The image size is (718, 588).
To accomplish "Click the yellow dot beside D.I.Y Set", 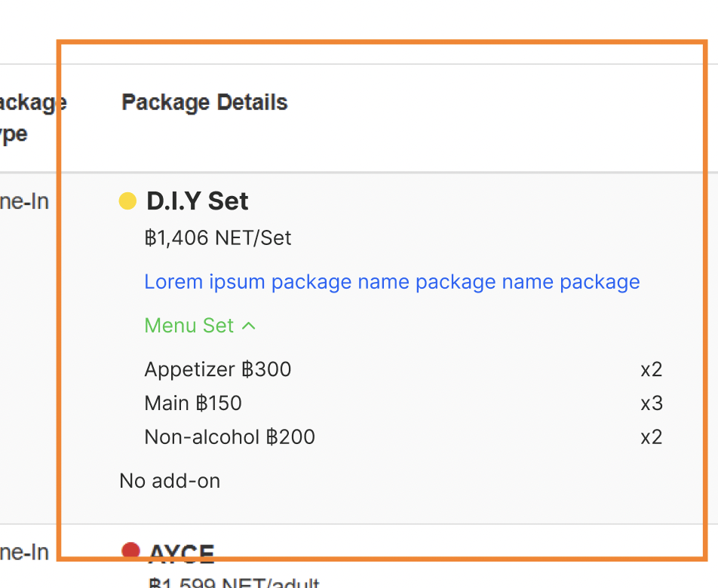I will (x=128, y=201).
